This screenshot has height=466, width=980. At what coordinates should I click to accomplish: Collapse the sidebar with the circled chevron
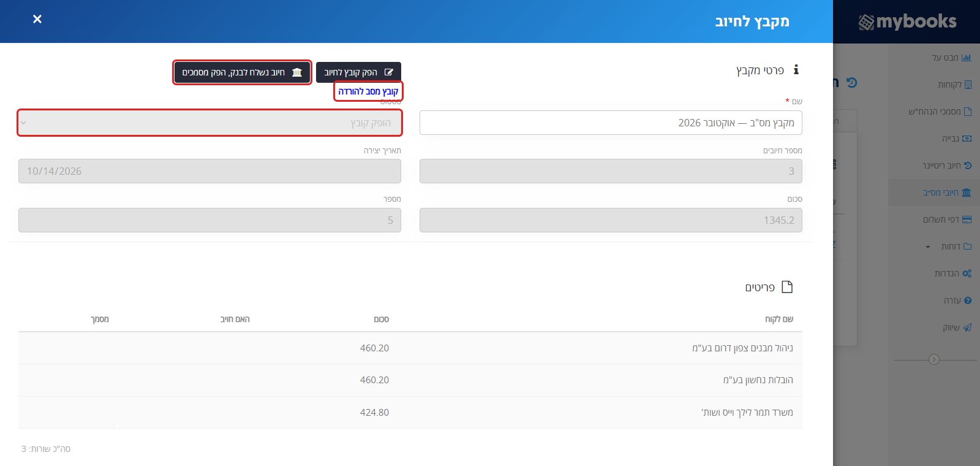[934, 359]
